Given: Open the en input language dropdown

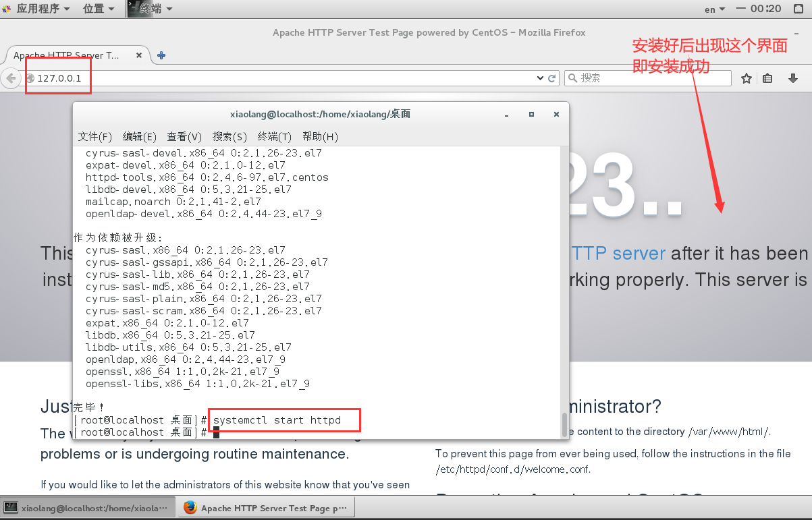Looking at the screenshot, I should tap(715, 9).
